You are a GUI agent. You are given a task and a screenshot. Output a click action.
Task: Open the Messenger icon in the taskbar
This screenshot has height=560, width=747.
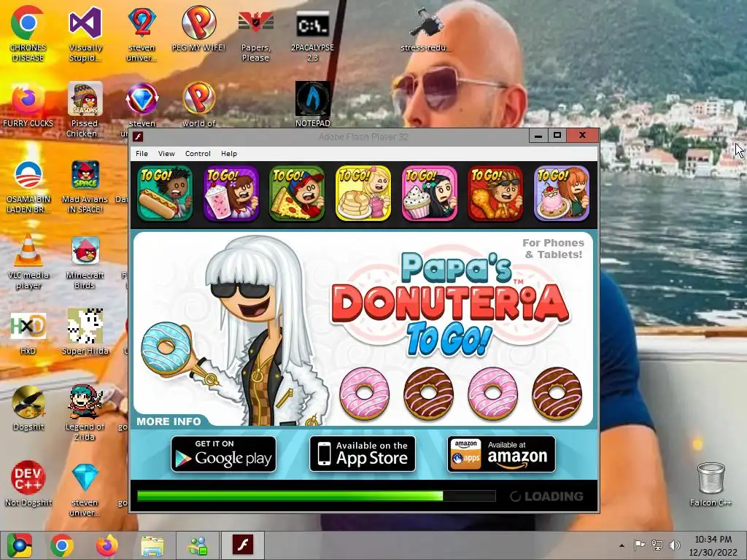click(x=198, y=545)
